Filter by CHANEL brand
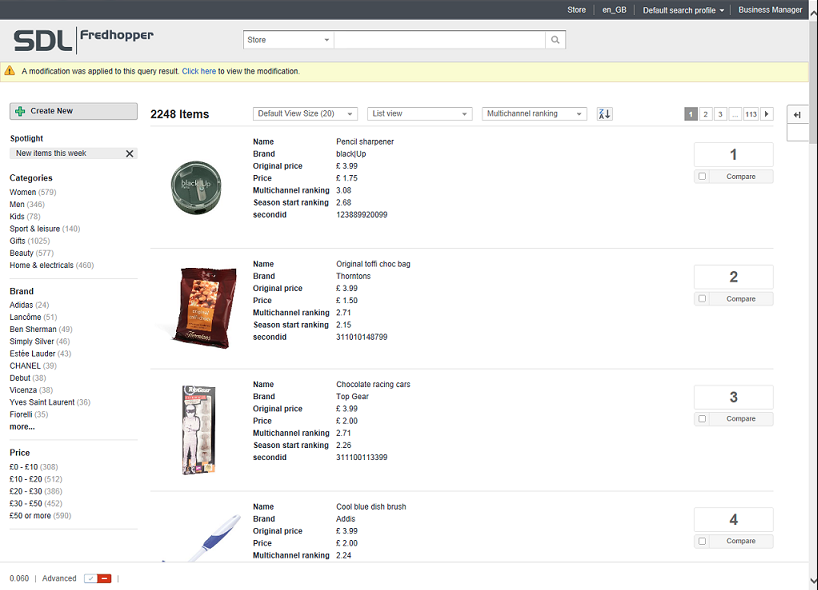The image size is (818, 590). 33,366
